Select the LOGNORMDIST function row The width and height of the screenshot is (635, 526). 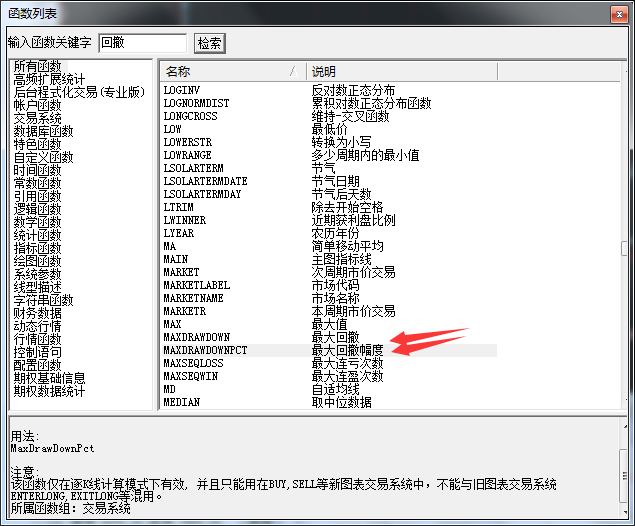(x=329, y=103)
